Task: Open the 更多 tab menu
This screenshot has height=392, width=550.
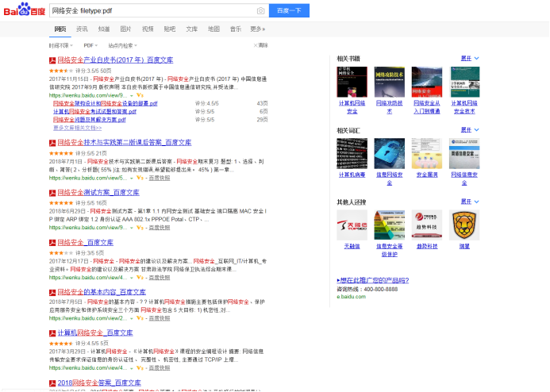Action: coord(257,29)
